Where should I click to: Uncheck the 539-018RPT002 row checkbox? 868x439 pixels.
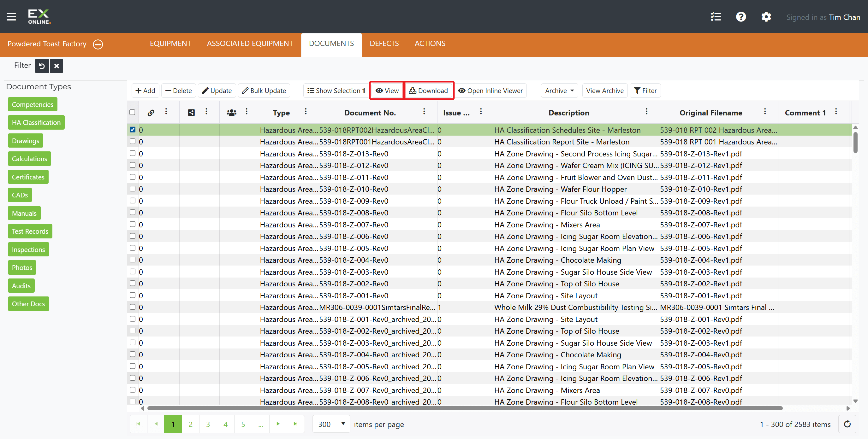tap(133, 130)
